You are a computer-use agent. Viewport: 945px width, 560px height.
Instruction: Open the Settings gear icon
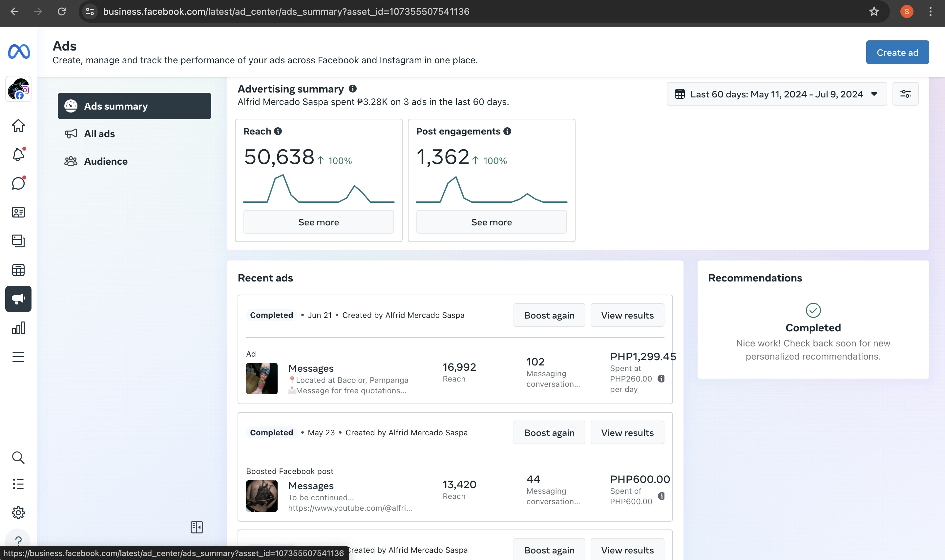[18, 512]
